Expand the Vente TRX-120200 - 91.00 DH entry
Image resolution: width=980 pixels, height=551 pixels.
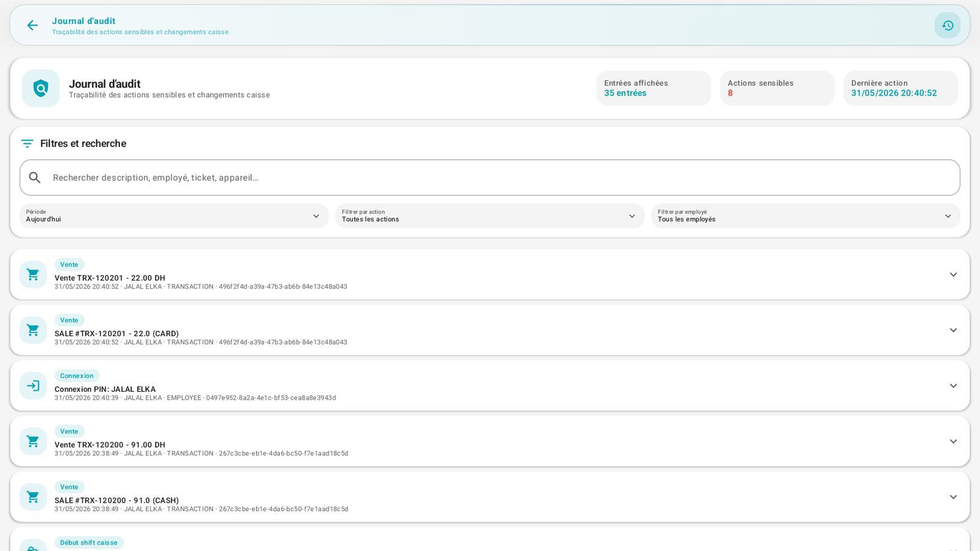953,441
